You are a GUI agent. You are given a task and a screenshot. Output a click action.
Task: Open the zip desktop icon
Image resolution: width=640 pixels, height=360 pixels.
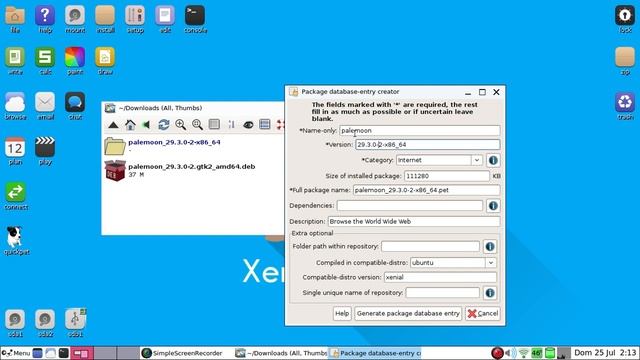625,61
